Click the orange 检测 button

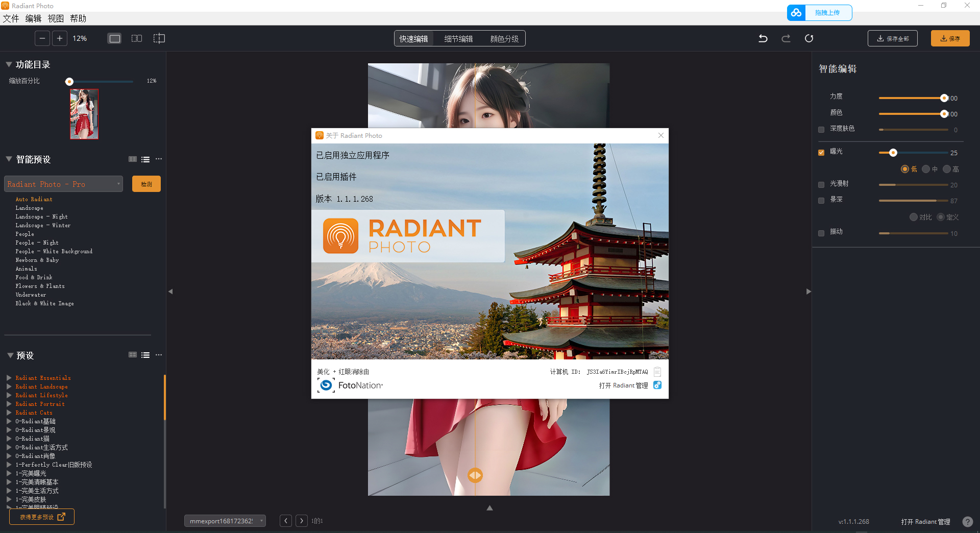[x=146, y=184]
